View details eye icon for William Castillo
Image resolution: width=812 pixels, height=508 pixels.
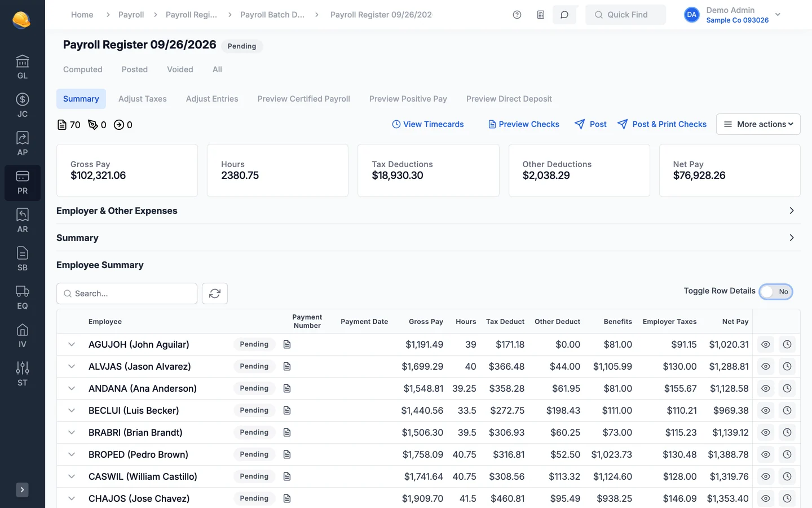(x=766, y=476)
